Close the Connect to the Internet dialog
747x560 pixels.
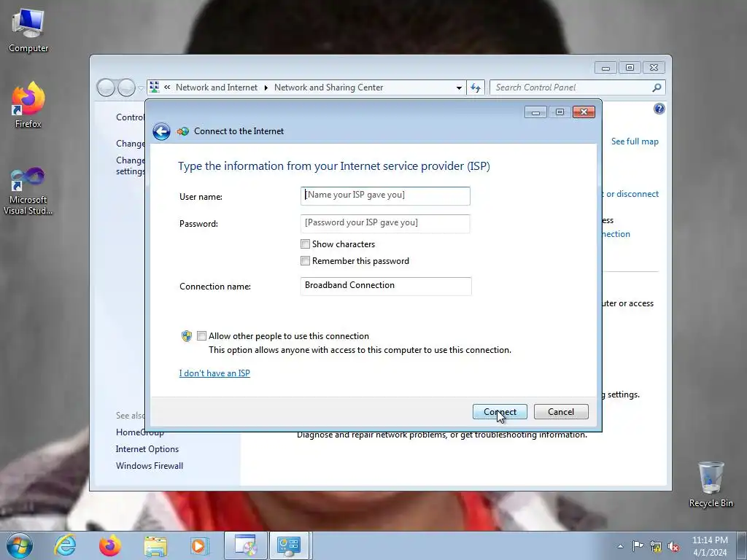(x=584, y=112)
